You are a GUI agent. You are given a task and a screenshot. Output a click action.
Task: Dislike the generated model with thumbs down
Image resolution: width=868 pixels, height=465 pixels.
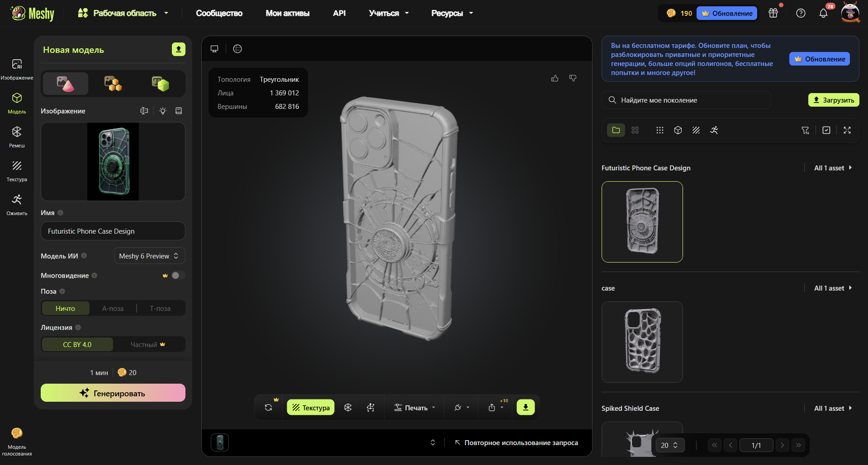573,78
